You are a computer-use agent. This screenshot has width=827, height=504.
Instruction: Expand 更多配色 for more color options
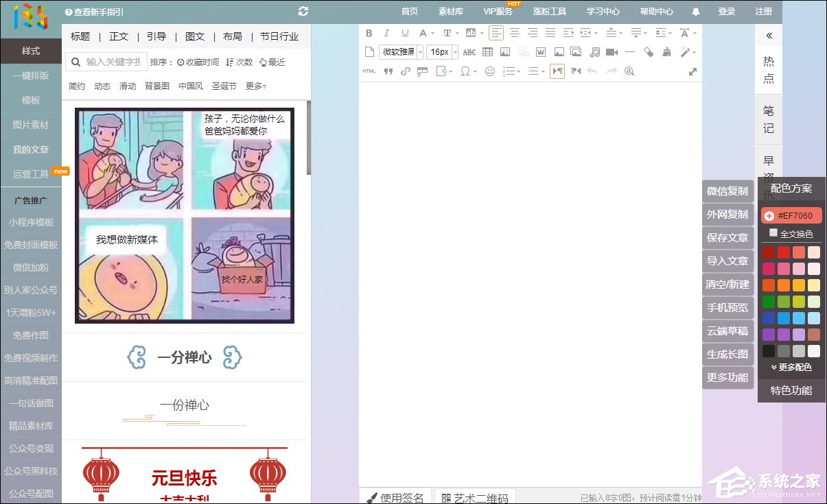click(791, 367)
